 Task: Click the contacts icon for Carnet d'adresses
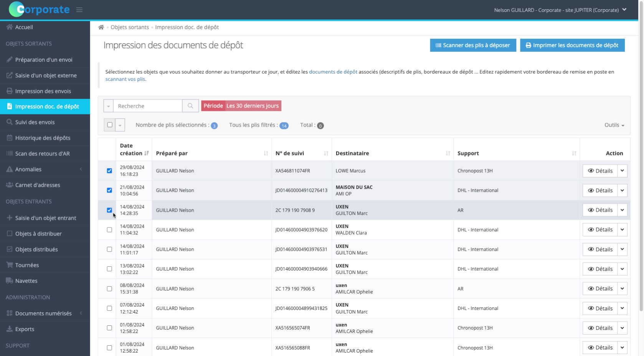[x=10, y=185]
